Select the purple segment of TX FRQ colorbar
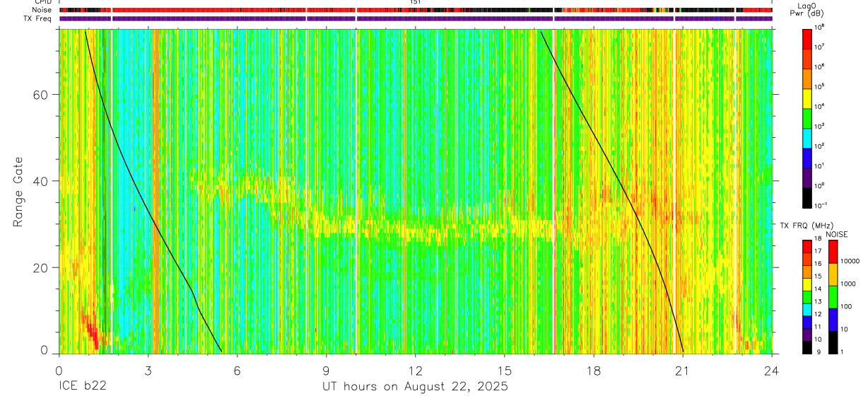This screenshot has width=868, height=401. [x=807, y=335]
